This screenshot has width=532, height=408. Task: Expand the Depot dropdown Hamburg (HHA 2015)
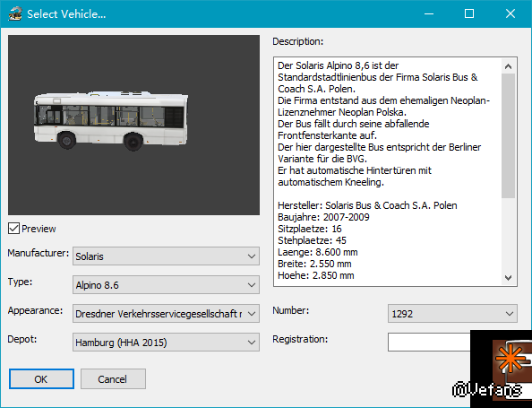tap(166, 343)
